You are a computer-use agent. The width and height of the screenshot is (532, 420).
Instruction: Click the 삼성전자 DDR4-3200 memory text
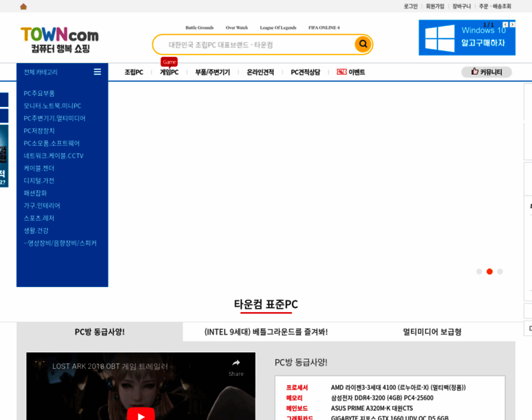(x=382, y=398)
